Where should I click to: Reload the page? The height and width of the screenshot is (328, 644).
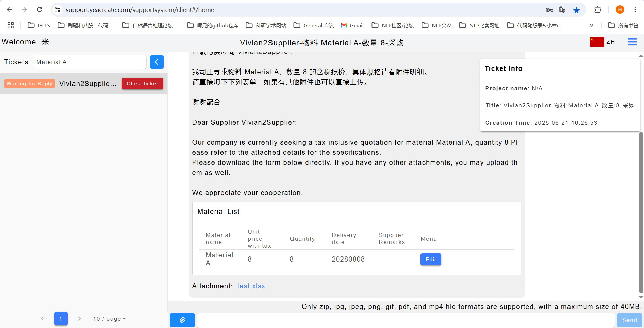pos(40,10)
